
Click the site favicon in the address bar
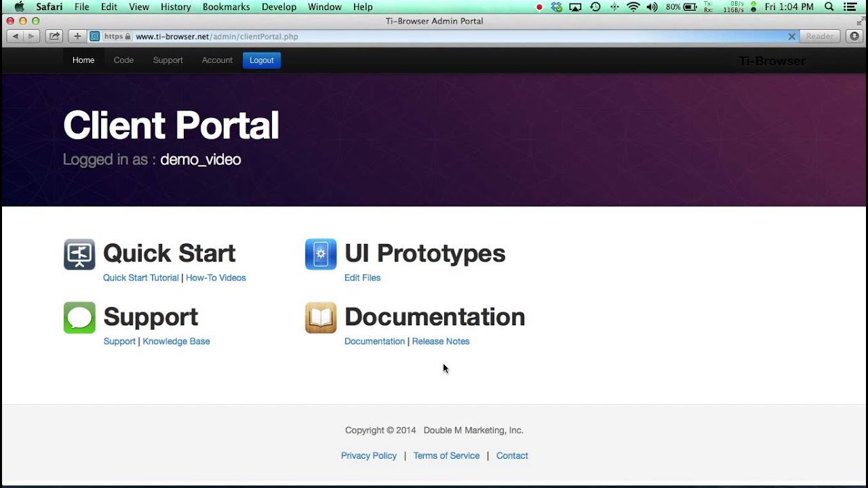pyautogui.click(x=95, y=37)
